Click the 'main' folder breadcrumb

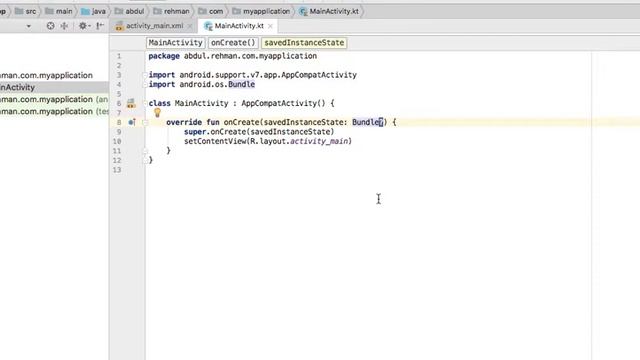[59, 11]
